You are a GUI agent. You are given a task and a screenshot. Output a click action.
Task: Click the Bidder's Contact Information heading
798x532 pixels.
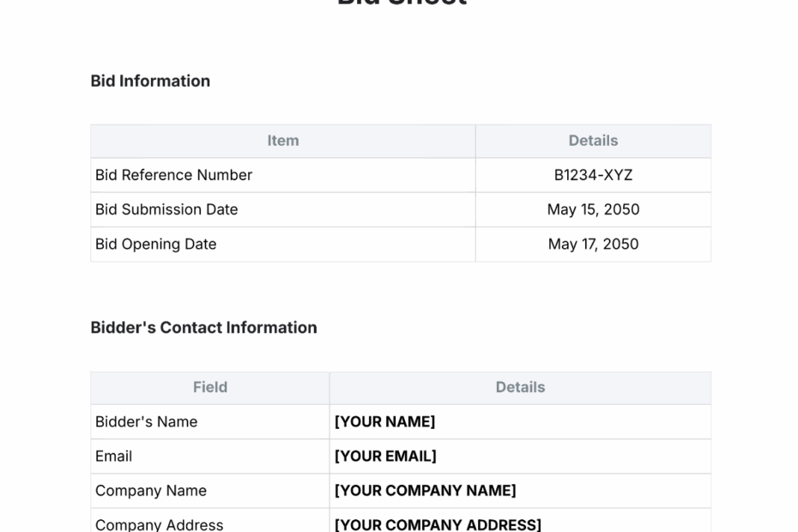pos(203,327)
